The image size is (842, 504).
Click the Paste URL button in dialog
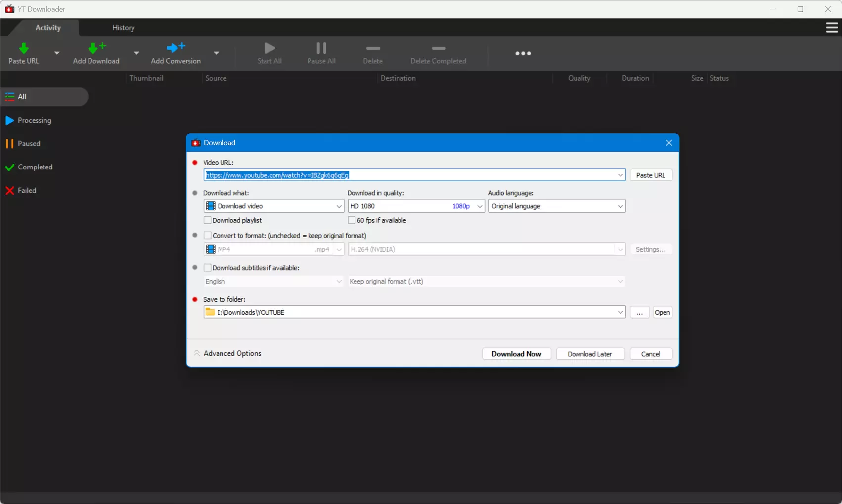[x=651, y=175]
